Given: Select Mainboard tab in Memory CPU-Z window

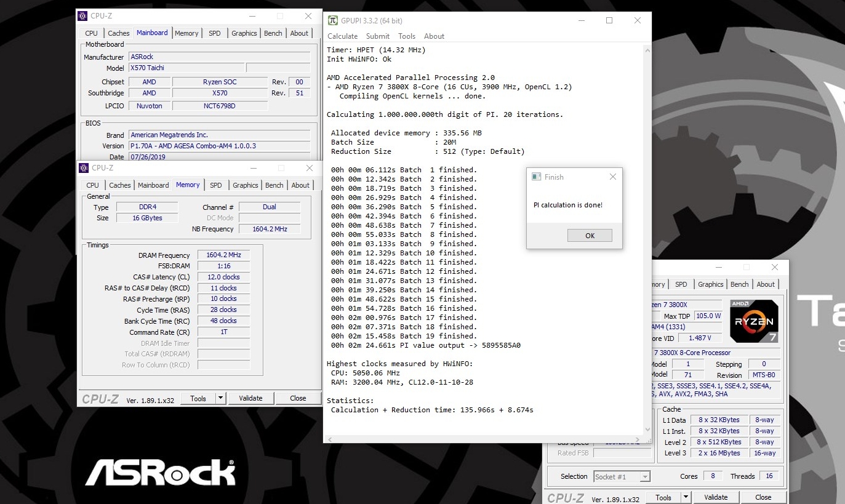Looking at the screenshot, I should point(153,185).
